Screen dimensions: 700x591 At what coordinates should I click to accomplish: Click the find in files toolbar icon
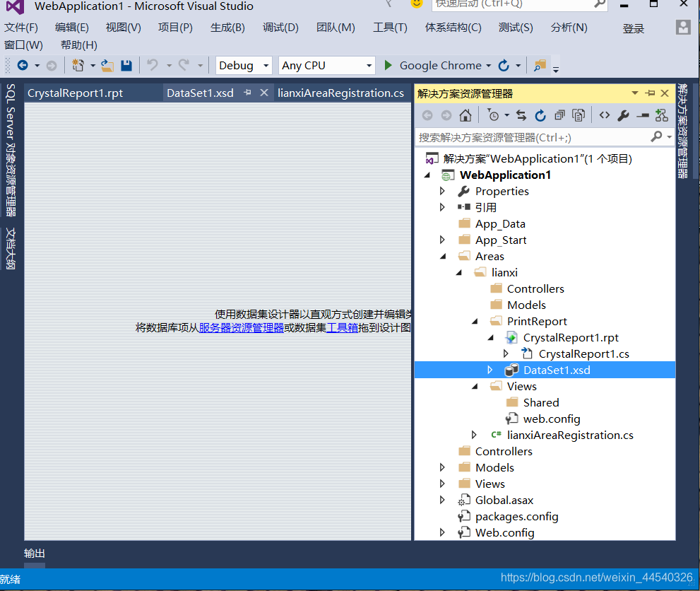coord(540,66)
